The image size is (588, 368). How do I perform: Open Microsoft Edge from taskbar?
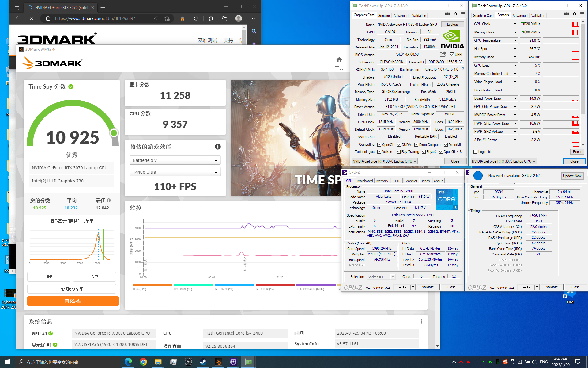[x=128, y=362]
